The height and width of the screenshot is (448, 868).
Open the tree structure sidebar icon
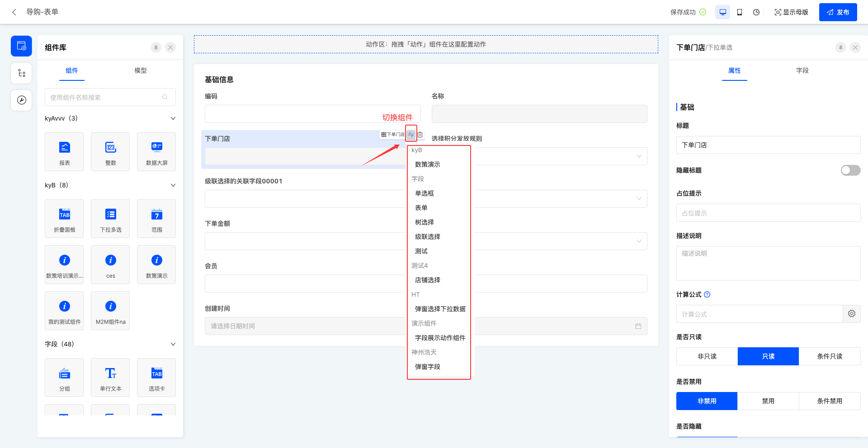21,73
